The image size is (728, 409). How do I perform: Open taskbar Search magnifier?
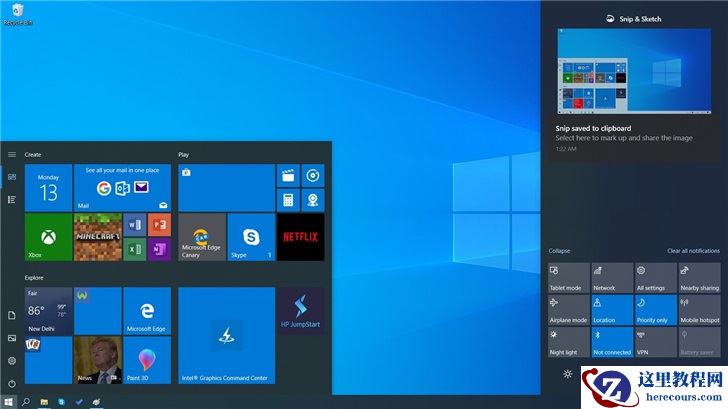point(26,402)
